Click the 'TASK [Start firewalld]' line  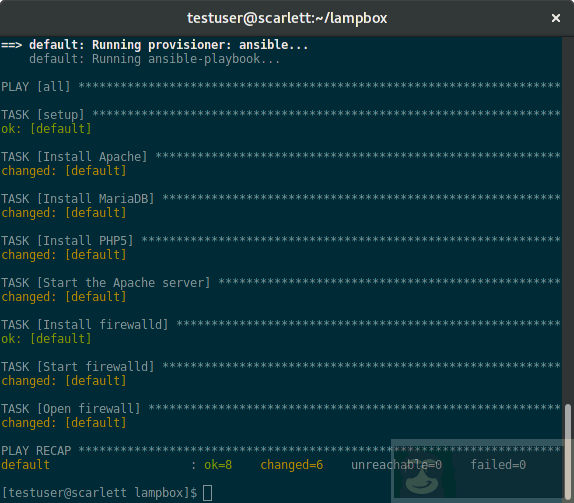(x=281, y=367)
